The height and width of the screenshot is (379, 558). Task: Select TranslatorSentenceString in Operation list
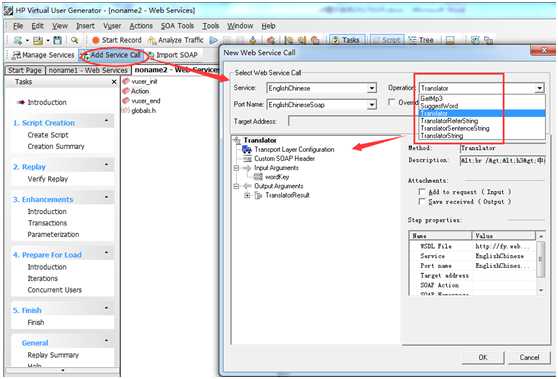482,128
